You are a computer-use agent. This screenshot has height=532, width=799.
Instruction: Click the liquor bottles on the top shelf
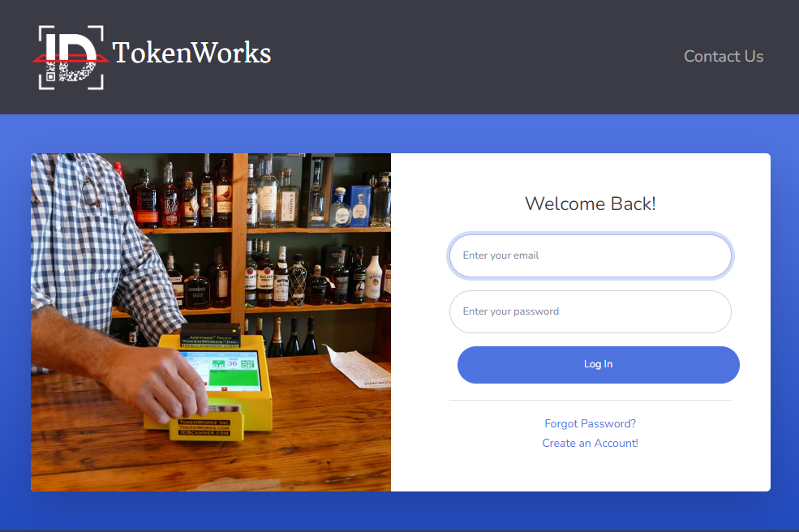[x=255, y=193]
